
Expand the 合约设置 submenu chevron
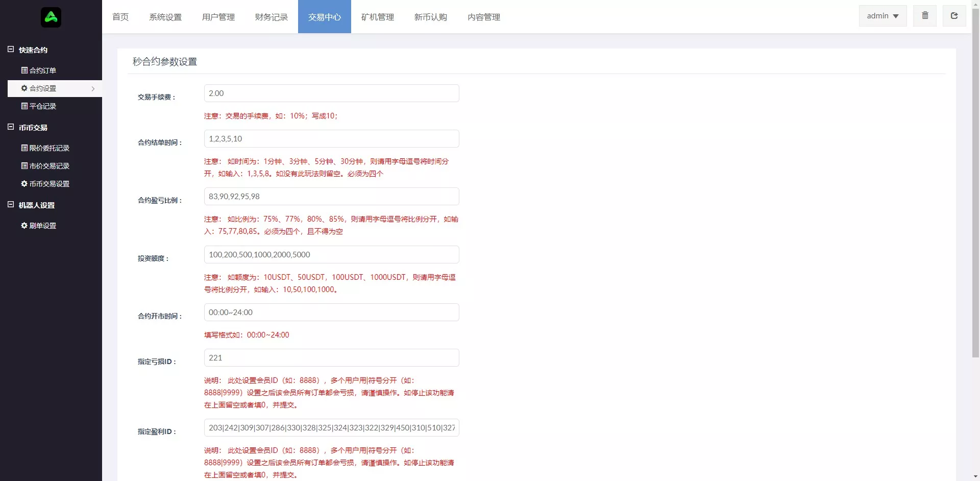(x=93, y=88)
